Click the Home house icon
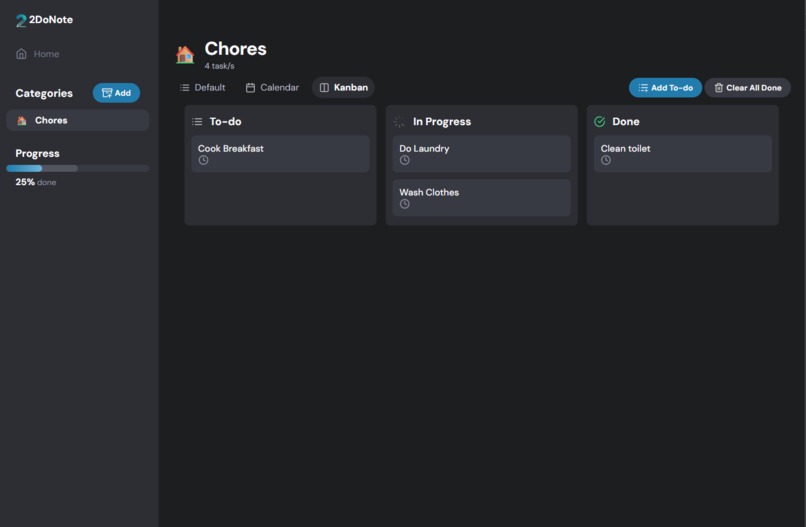 click(x=21, y=54)
